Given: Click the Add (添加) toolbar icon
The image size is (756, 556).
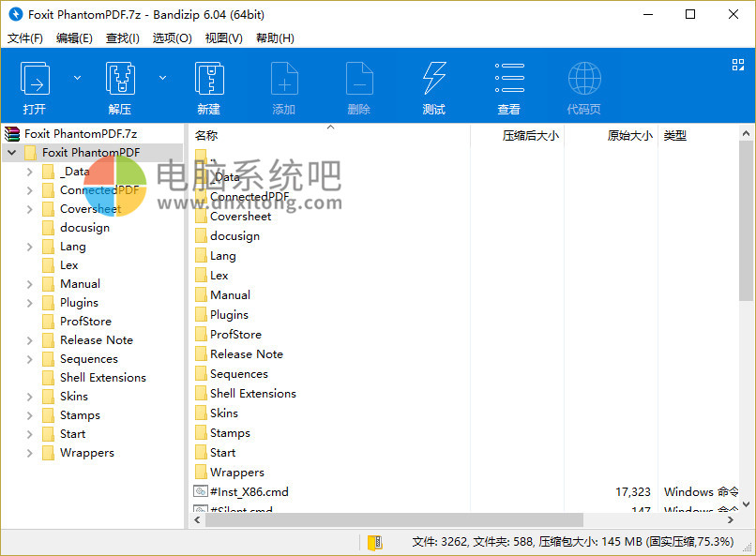Looking at the screenshot, I should 284,79.
